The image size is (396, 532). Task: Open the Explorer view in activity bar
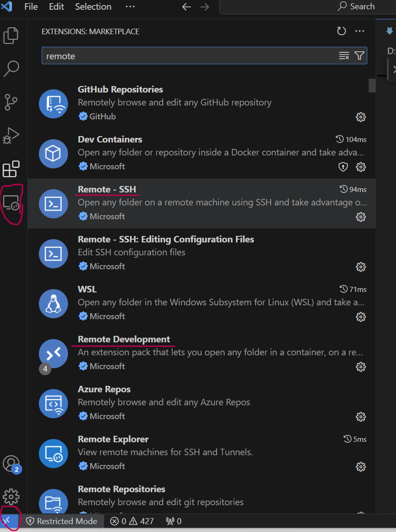point(11,35)
